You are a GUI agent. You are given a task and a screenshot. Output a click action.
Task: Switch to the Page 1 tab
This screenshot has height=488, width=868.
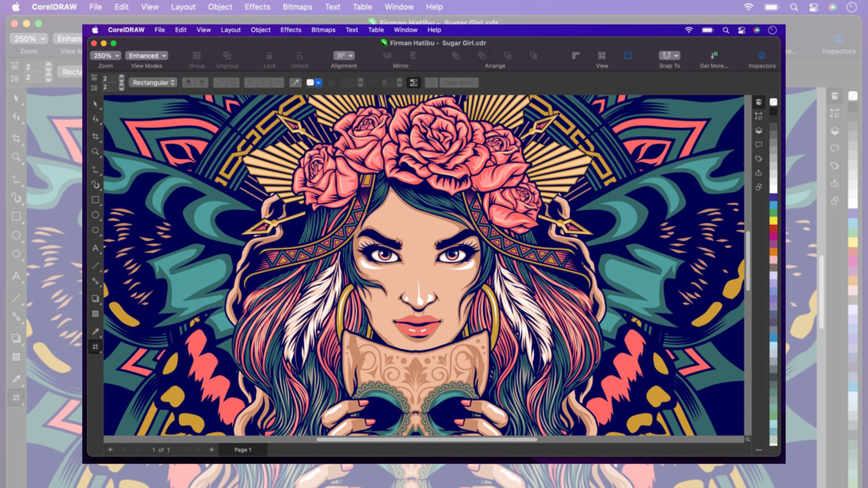(243, 450)
